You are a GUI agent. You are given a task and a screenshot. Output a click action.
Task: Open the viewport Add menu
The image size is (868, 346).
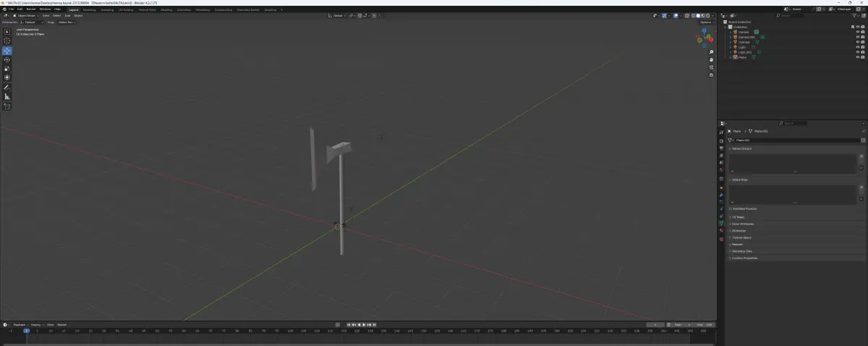tap(67, 15)
